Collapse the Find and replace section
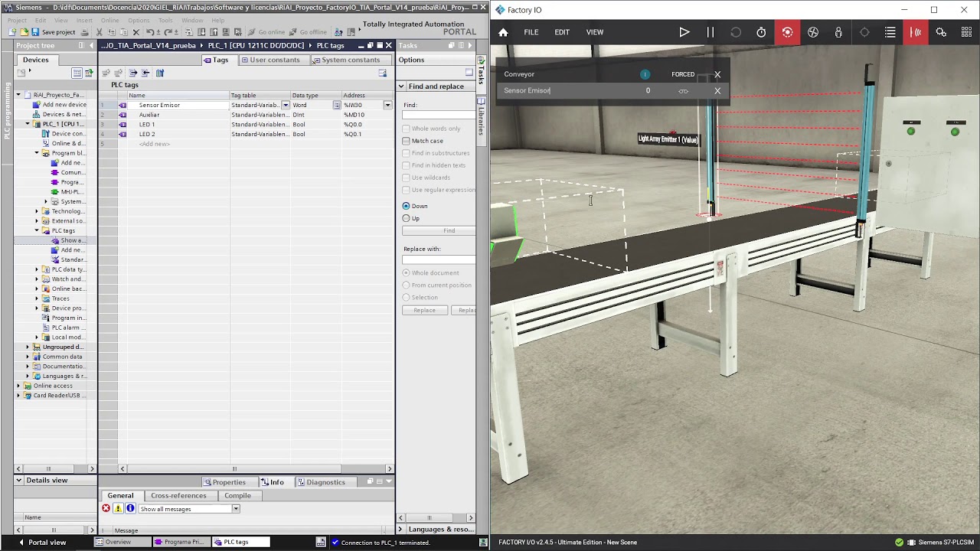The height and width of the screenshot is (551, 980). tap(401, 86)
